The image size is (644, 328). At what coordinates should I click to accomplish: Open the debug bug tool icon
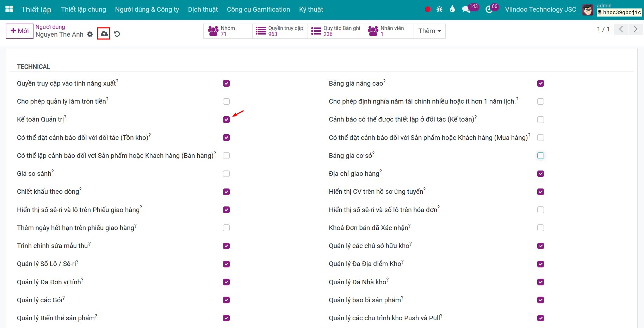coord(439,10)
